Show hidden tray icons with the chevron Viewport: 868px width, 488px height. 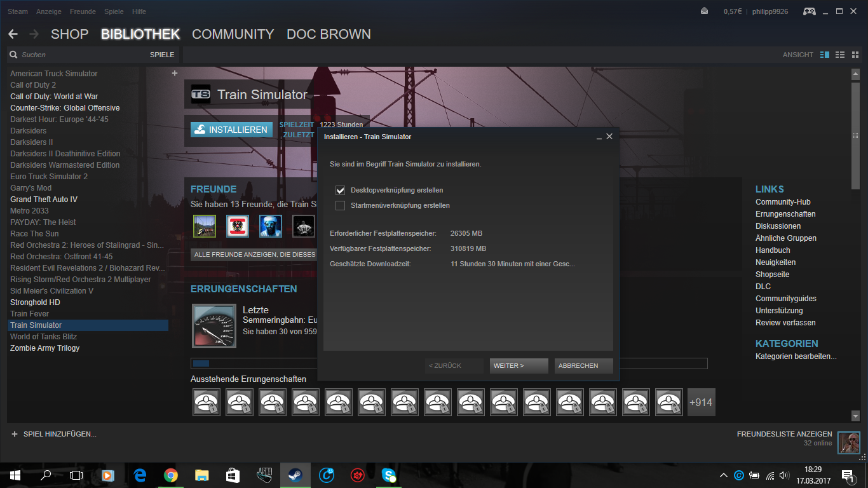click(x=724, y=475)
